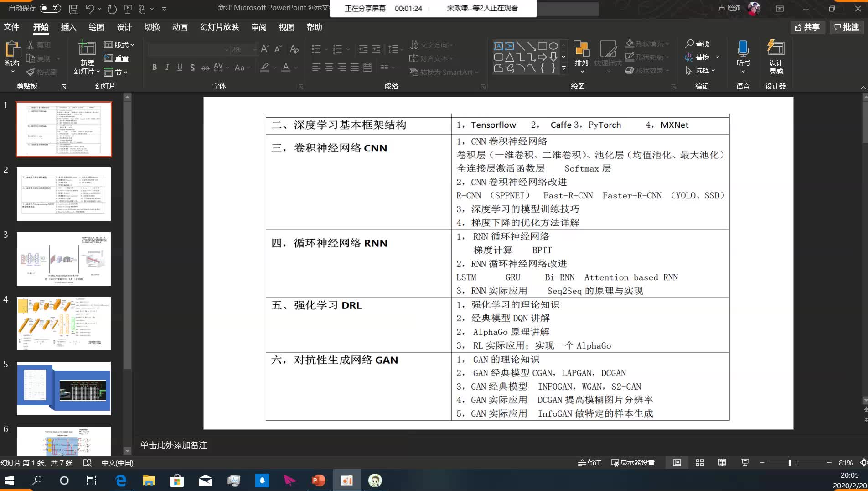Start Slide Show from status bar
This screenshot has height=491, width=868.
(745, 463)
